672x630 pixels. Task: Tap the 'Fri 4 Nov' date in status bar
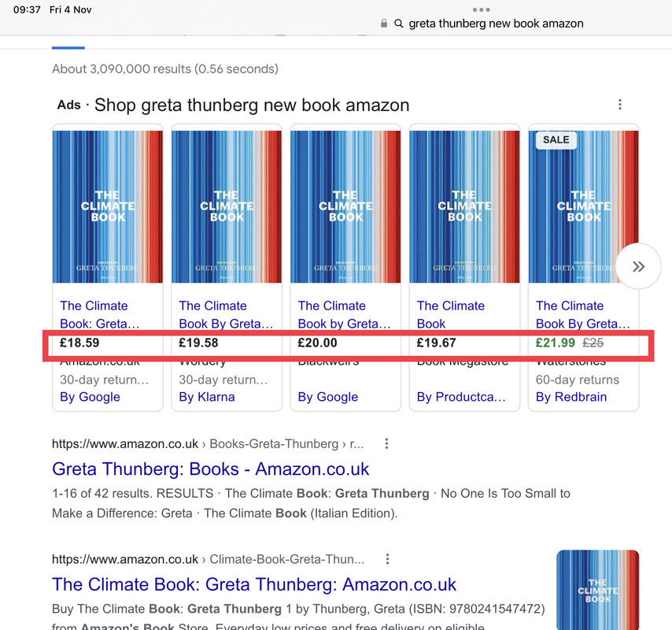(70, 9)
